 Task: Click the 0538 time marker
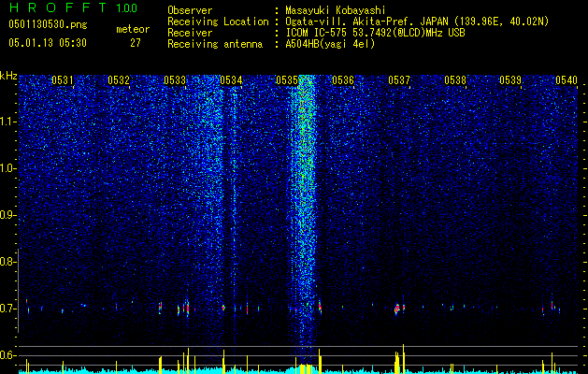[x=455, y=80]
